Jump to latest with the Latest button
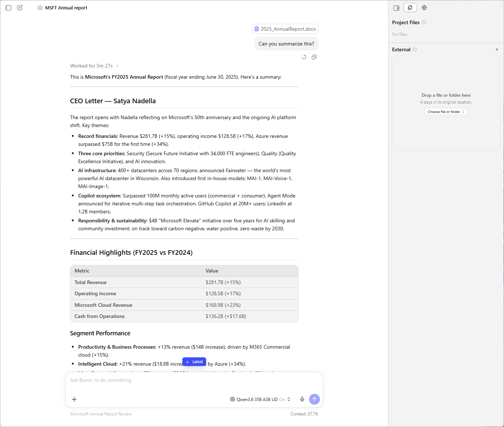 tap(194, 362)
